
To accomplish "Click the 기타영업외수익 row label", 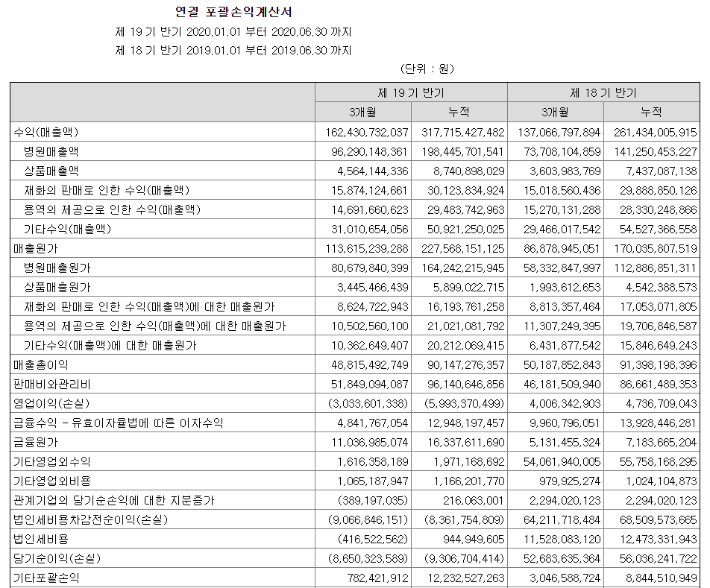I will pyautogui.click(x=52, y=462).
